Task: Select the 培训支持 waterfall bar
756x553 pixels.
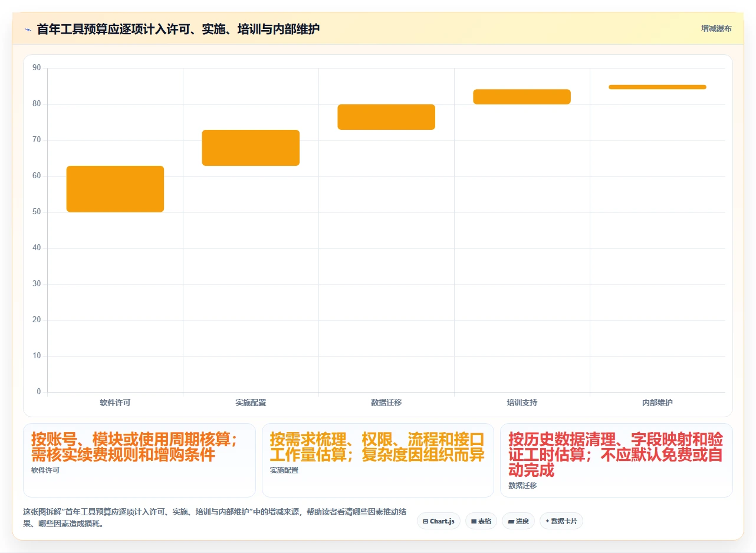Action: 522,97
